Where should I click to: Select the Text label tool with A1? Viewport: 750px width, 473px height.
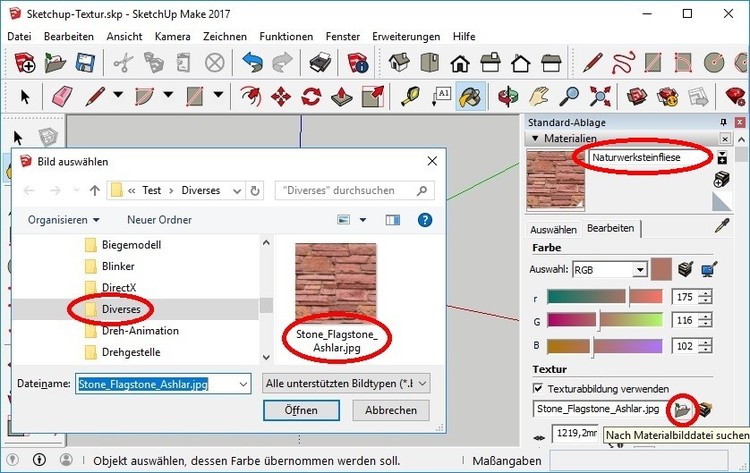coord(441,97)
